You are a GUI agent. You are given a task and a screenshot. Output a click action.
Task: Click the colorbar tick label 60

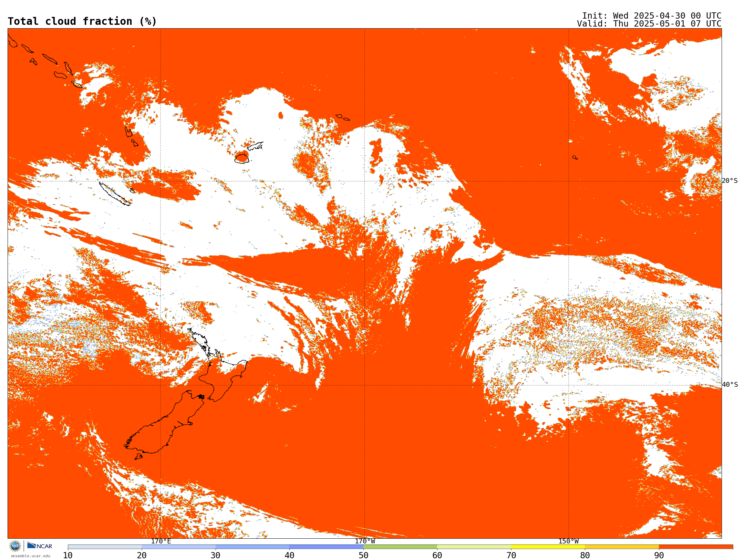pos(437,555)
